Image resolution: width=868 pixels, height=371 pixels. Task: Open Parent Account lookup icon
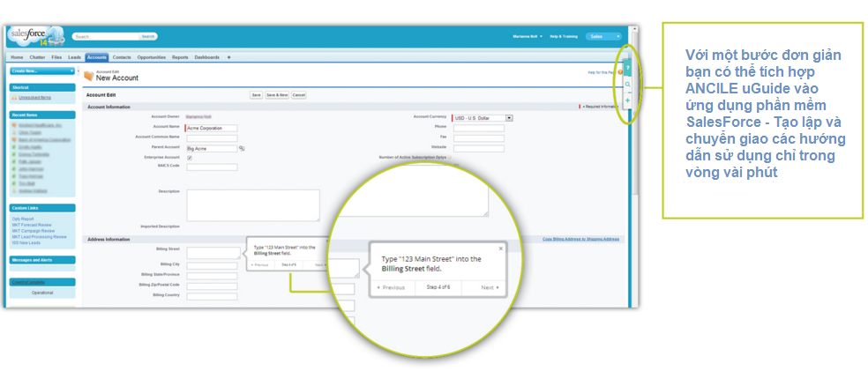point(242,148)
